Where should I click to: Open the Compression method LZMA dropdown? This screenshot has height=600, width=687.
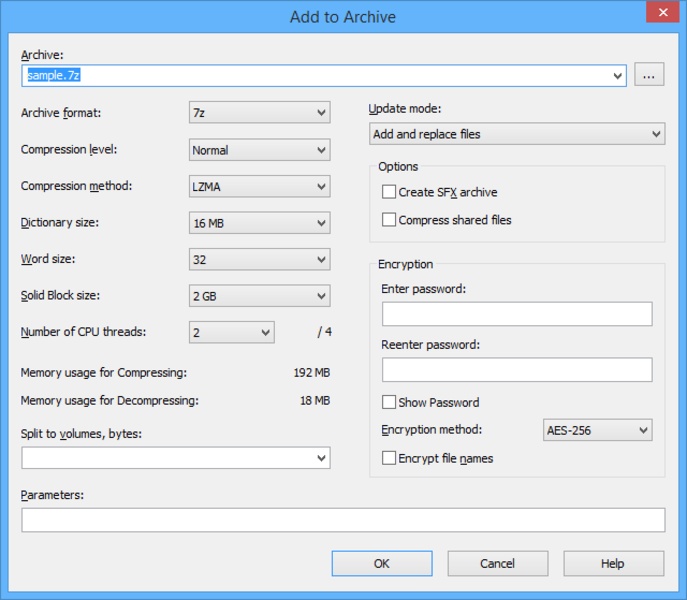(259, 186)
